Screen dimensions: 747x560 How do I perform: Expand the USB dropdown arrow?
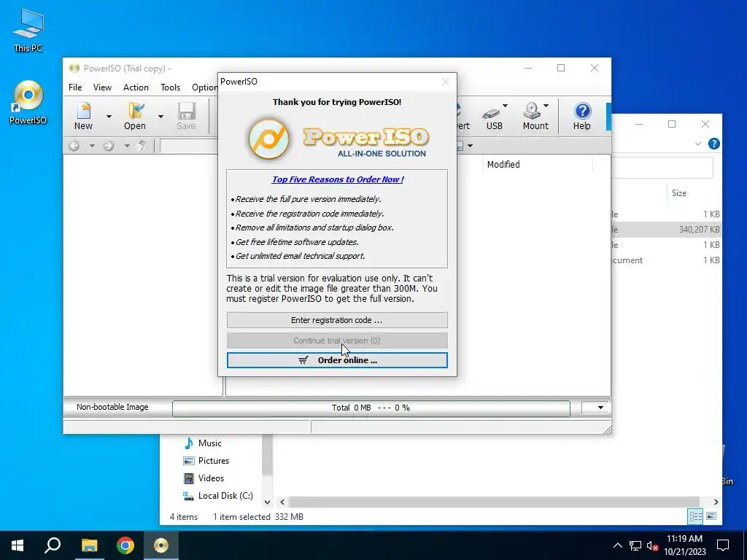[505, 106]
